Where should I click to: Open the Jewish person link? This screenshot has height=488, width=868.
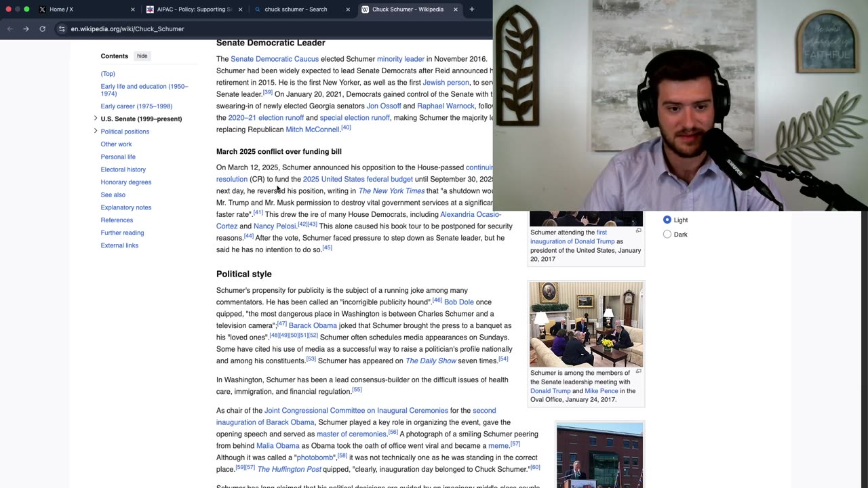(446, 83)
